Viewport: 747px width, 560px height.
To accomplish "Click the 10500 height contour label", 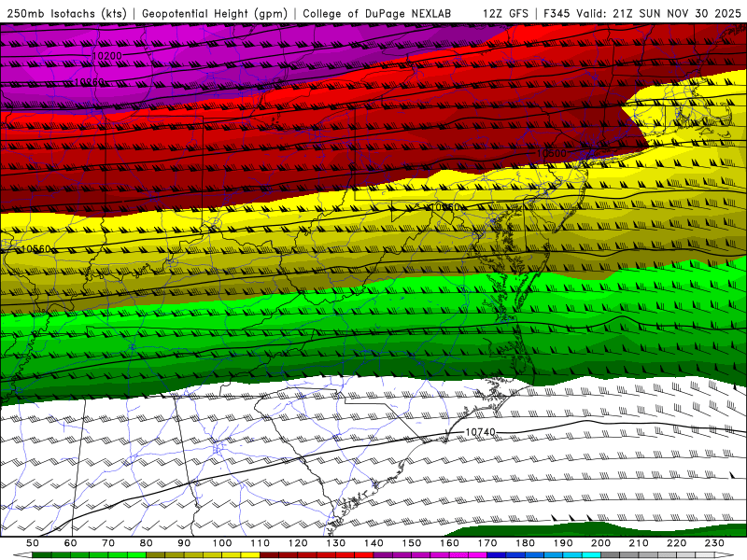I will click(x=551, y=153).
